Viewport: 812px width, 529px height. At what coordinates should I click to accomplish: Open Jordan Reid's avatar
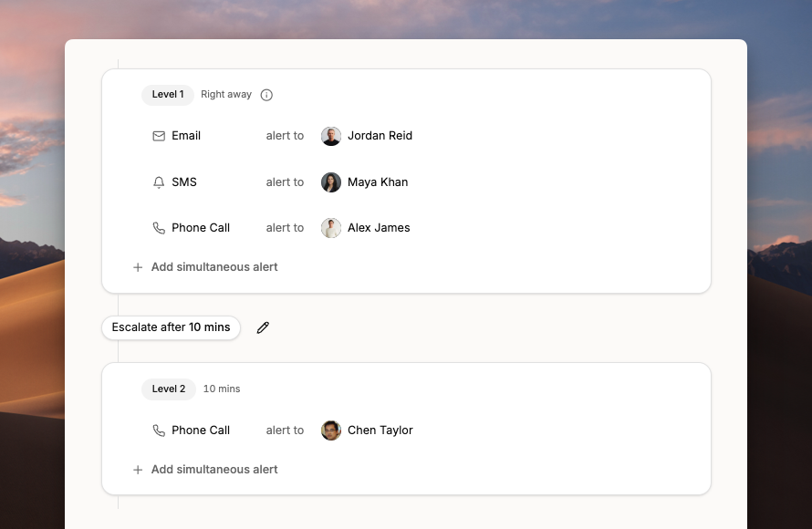pyautogui.click(x=331, y=136)
